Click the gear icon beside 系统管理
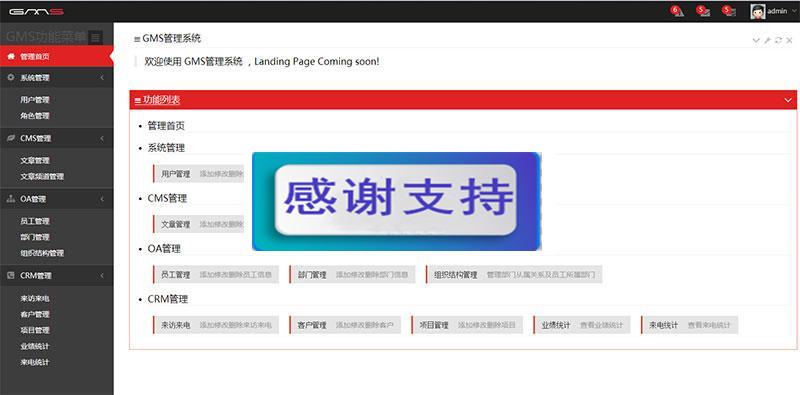Viewport: 800px width, 395px height. coord(11,78)
